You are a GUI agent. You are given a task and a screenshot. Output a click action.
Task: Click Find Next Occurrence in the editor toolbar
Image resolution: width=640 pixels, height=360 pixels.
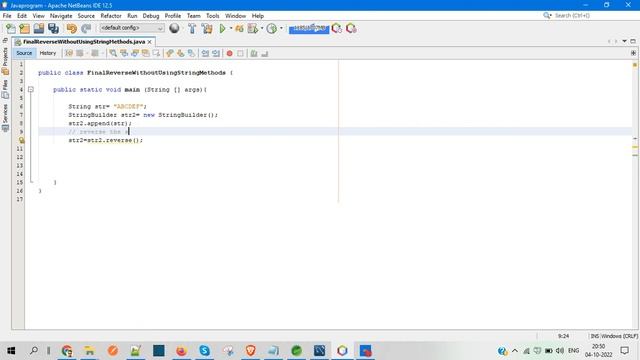click(135, 53)
